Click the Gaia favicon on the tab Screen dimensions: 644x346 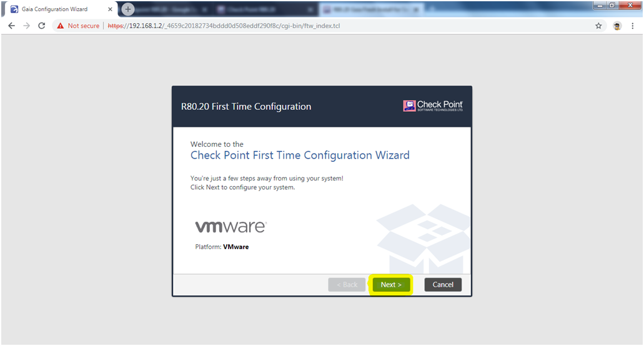coord(14,9)
